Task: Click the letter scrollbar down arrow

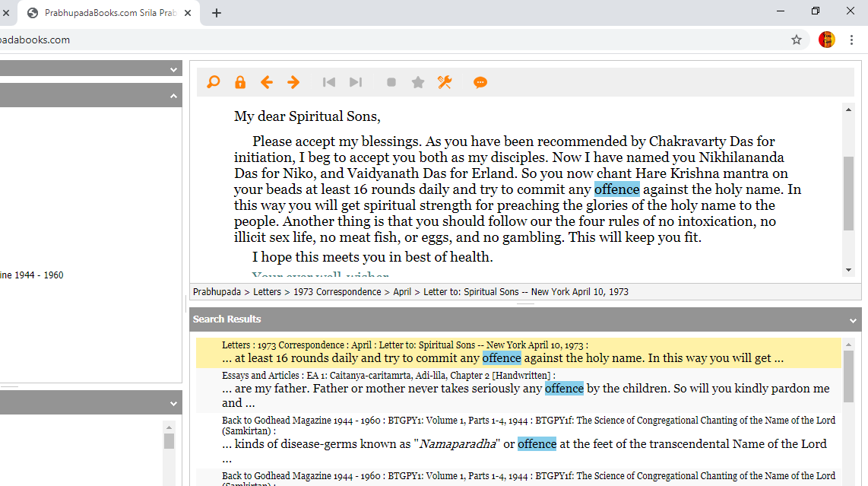Action: (x=849, y=270)
